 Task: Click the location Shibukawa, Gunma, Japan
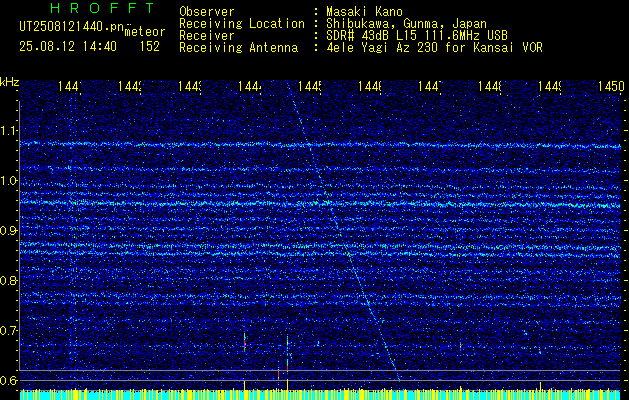406,24
